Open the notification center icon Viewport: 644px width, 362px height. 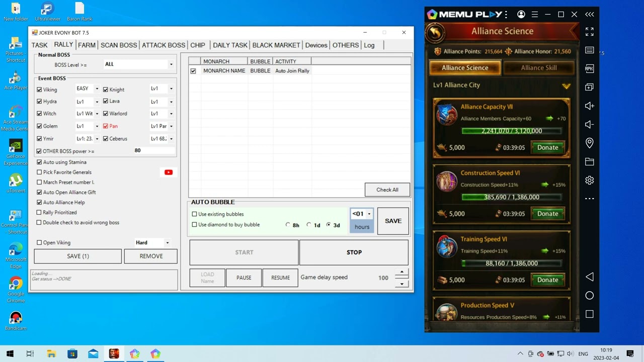[x=630, y=354]
